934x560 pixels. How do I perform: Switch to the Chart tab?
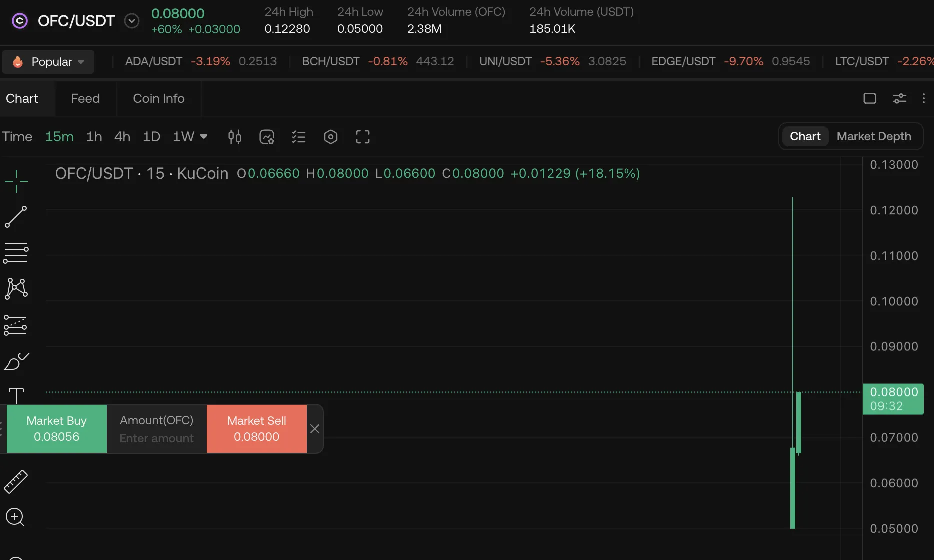(x=22, y=98)
